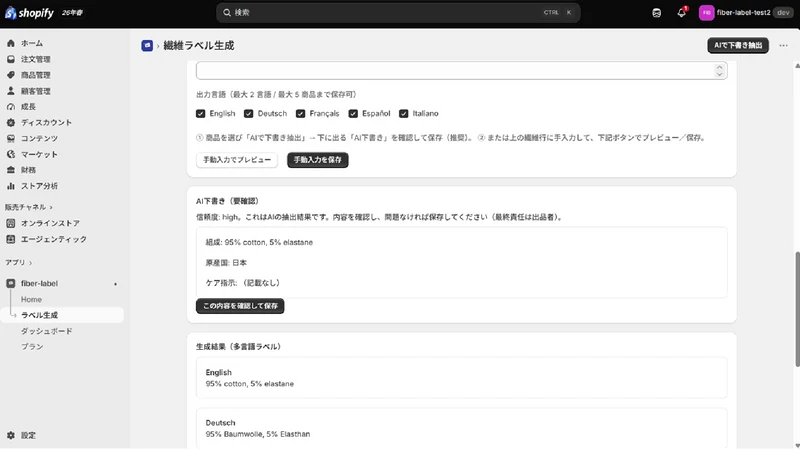Click the English result label card
This screenshot has height=450, width=800.
(461, 378)
